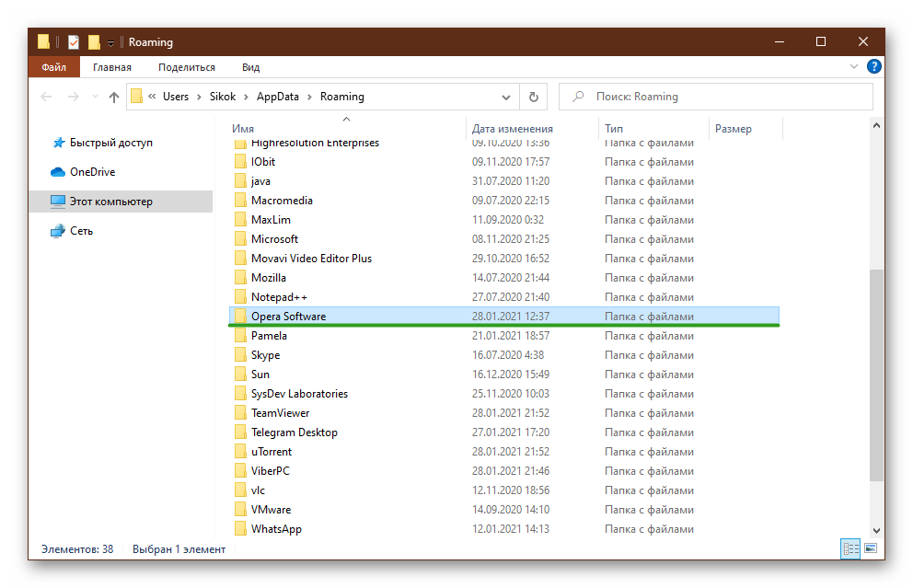Select OneDrive in the navigation pane

pos(92,172)
